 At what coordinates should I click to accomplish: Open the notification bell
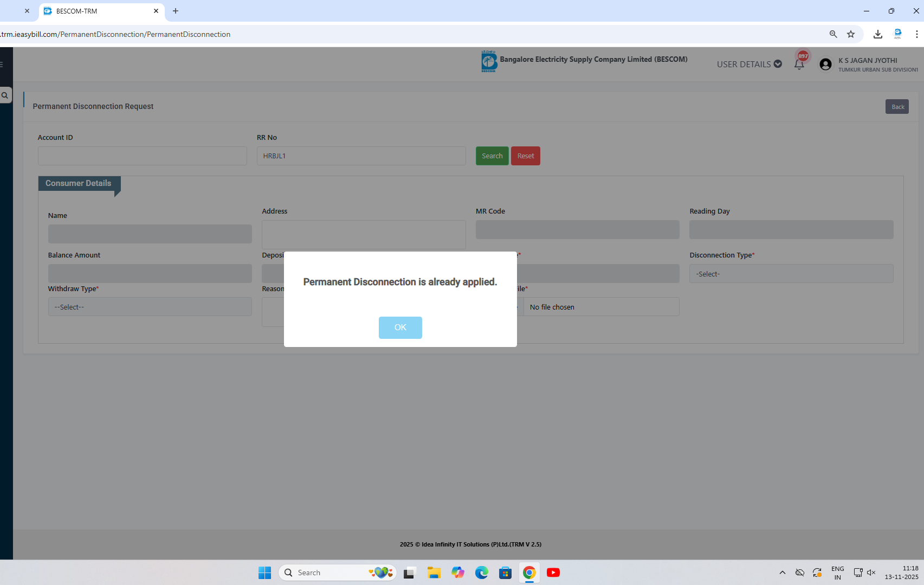(x=799, y=65)
